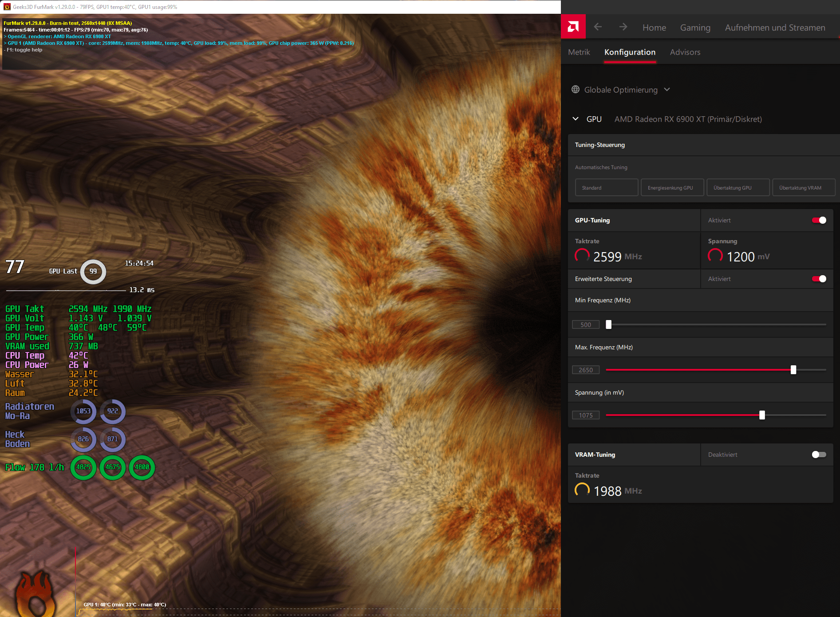The width and height of the screenshot is (840, 617).
Task: Click the Min Frequenz slider handle
Action: 609,324
